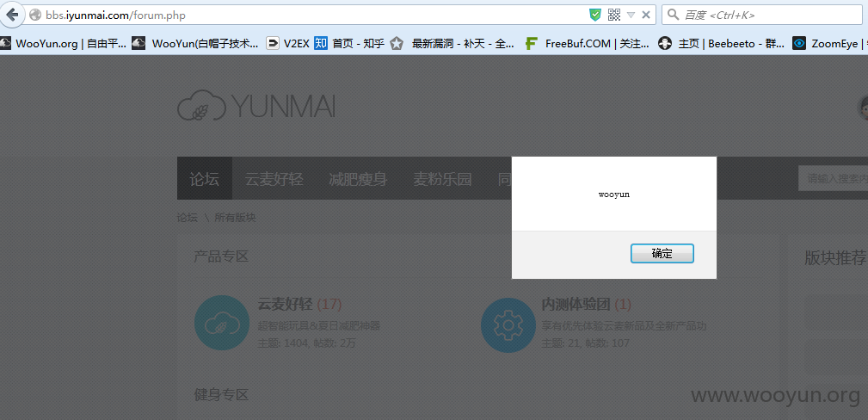Click the 健身专区 section heading
The width and height of the screenshot is (868, 420).
221,395
